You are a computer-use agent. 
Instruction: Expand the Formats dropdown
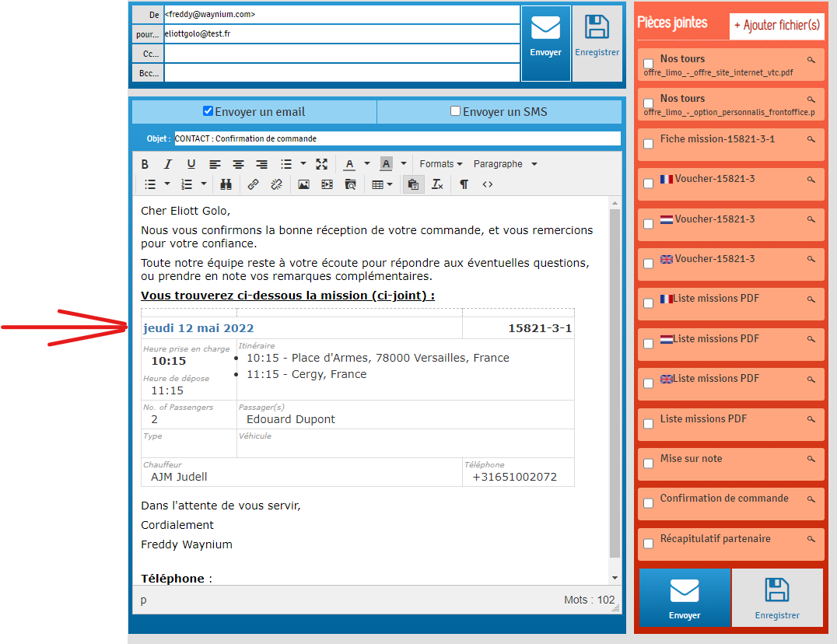(x=440, y=164)
